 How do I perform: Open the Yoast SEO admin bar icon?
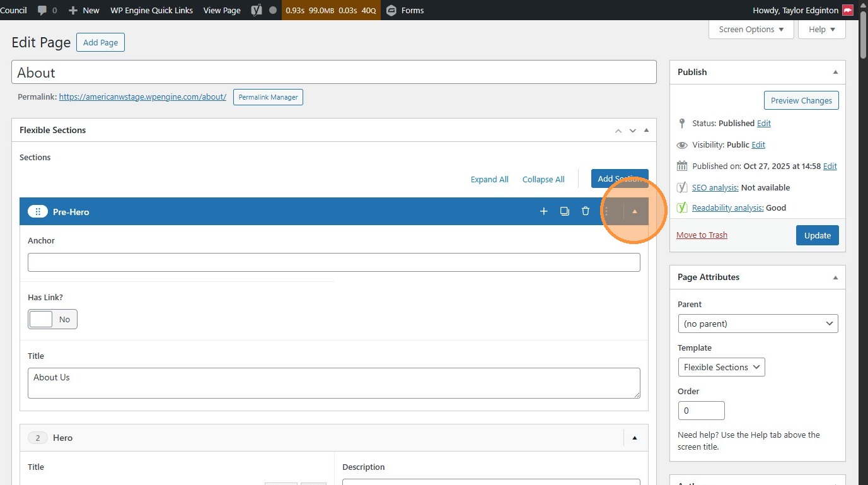[256, 10]
